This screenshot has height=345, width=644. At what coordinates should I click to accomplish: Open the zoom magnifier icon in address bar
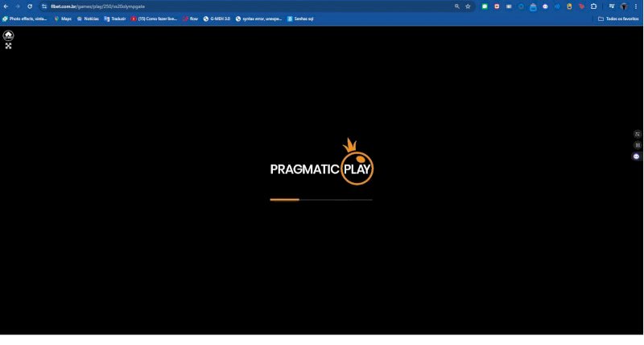point(456,6)
